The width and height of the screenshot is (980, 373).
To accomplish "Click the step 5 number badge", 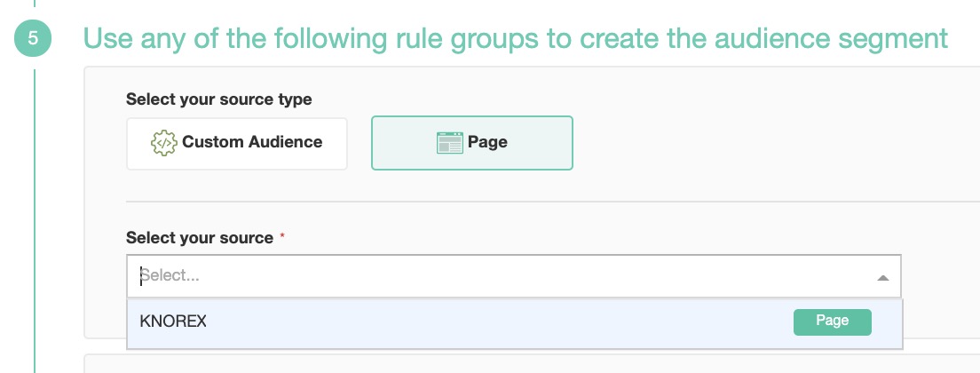I will [x=34, y=39].
